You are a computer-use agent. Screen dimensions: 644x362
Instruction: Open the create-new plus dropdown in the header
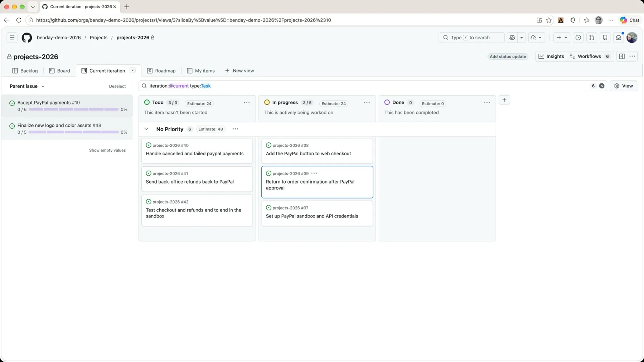[x=561, y=38]
